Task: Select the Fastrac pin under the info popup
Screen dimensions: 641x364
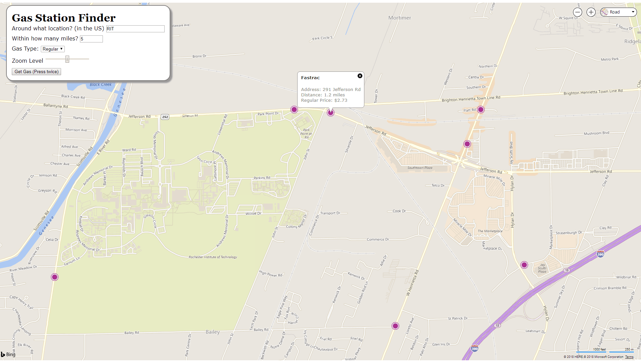Action: click(x=331, y=113)
